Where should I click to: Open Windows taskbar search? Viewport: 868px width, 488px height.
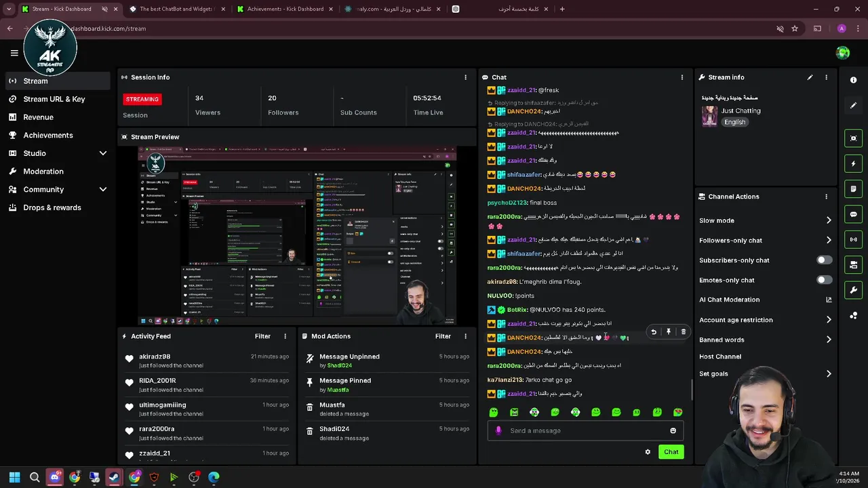pos(35,477)
